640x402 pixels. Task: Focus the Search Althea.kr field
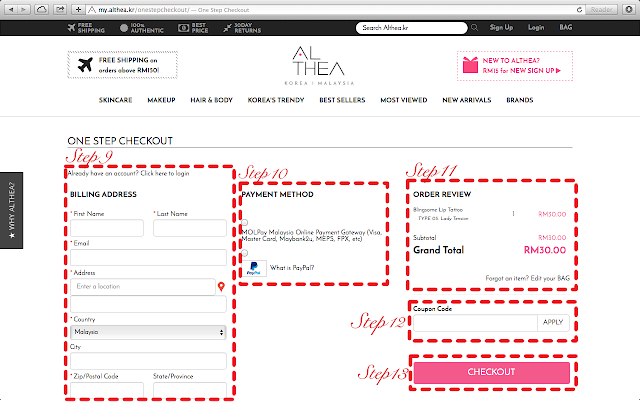point(411,28)
